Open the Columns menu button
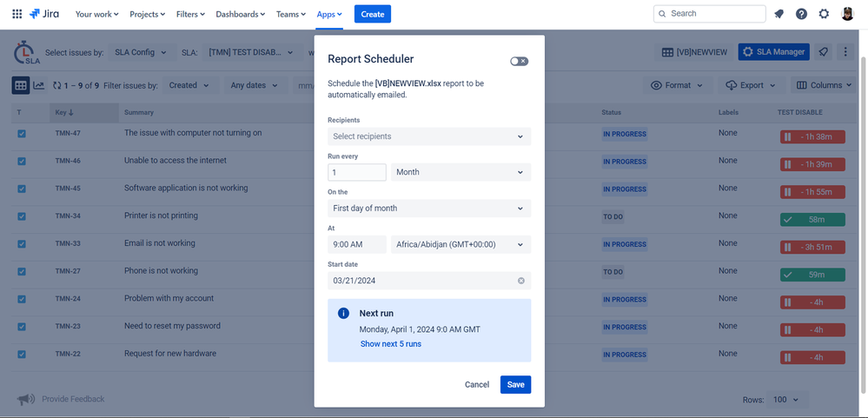868x418 pixels. click(824, 85)
